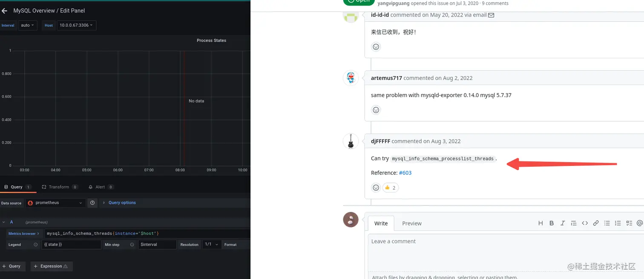This screenshot has height=279, width=644.
Task: Open the yangvipguang author link
Action: [x=393, y=3]
